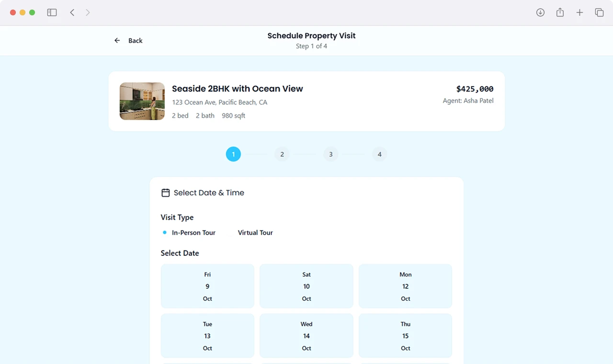Toggle the browser sidebar icon
The width and height of the screenshot is (613, 364).
click(52, 12)
